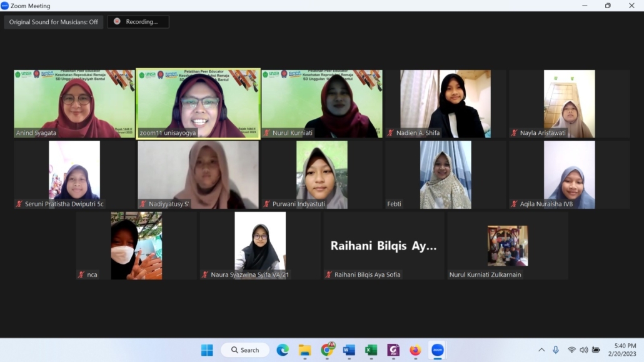Open Microsoft Edge from the taskbar

(x=283, y=350)
